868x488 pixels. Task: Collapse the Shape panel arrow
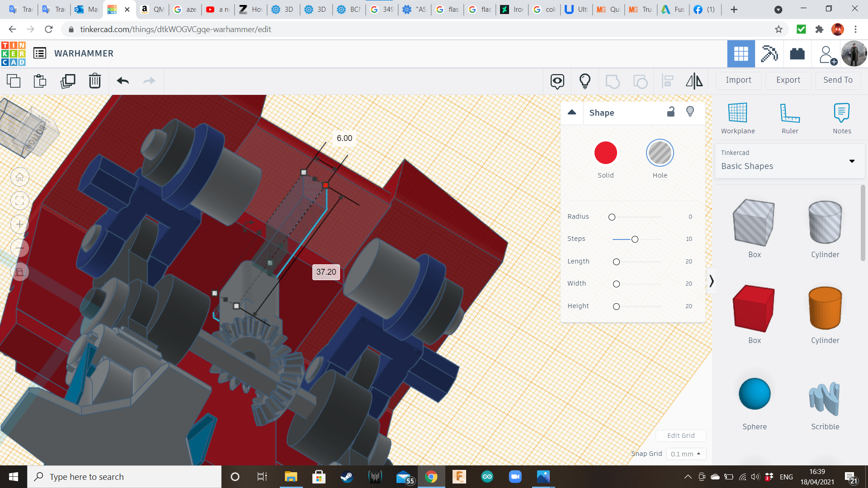pos(572,113)
